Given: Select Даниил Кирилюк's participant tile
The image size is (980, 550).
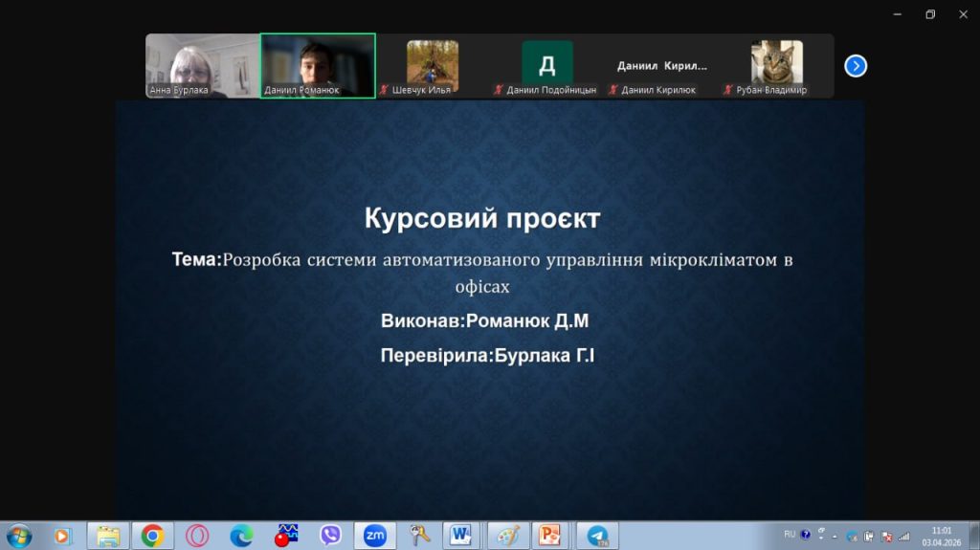Looking at the screenshot, I should coord(662,66).
